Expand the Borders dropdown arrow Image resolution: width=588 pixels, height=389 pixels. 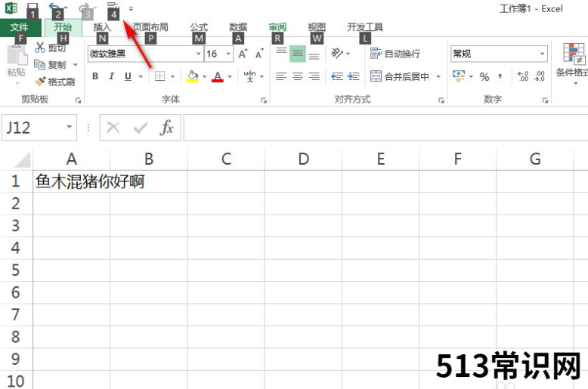[172, 76]
